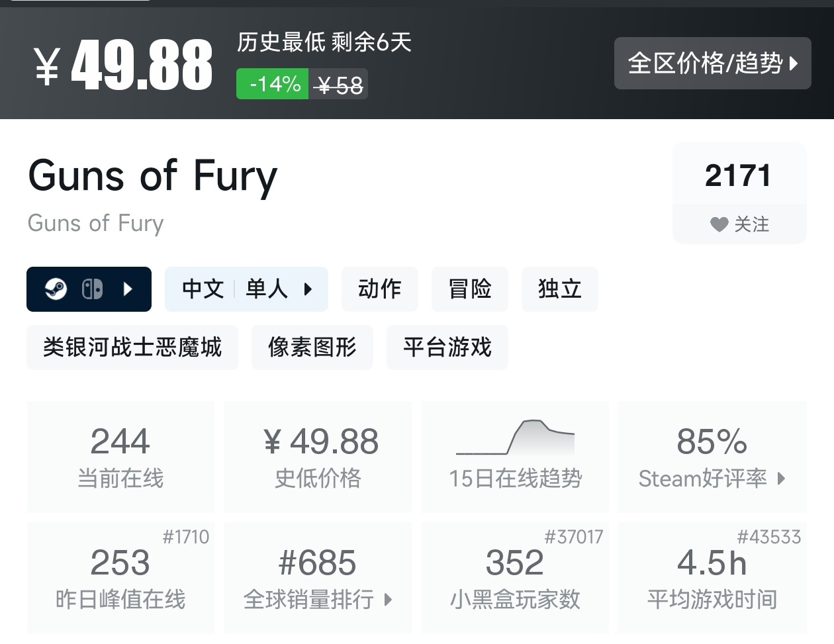Click the Steam platform icon
The height and width of the screenshot is (644, 834).
tap(56, 289)
